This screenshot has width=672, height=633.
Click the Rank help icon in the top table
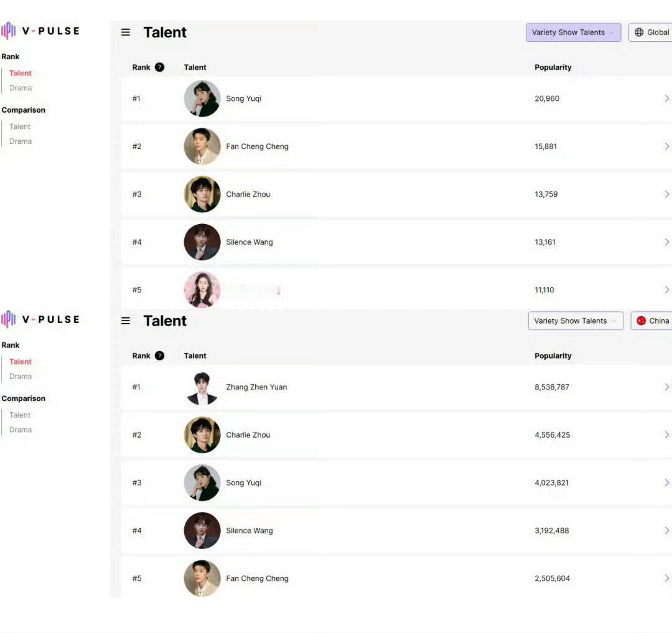(x=159, y=67)
